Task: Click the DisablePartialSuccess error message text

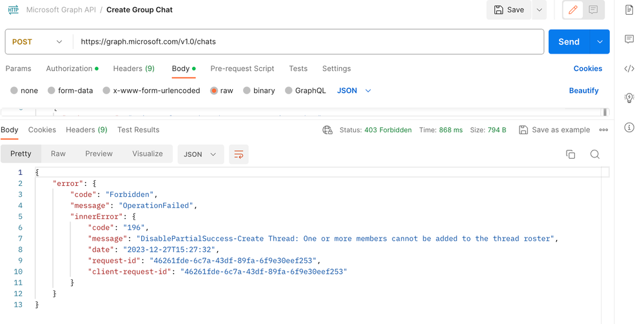Action: (x=346, y=238)
